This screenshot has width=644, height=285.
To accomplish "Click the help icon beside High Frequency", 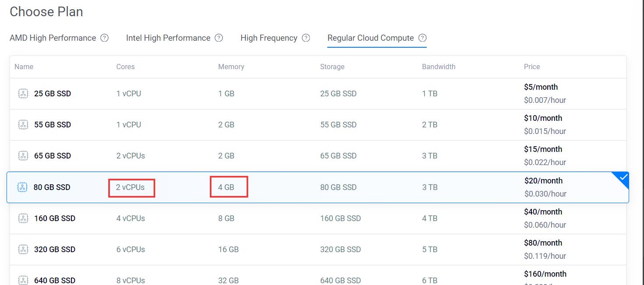I will (306, 38).
